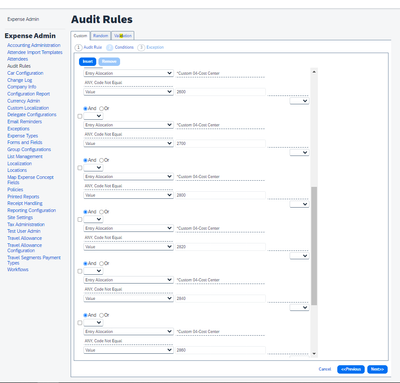
Task: Switch to the Random tab
Action: point(100,36)
